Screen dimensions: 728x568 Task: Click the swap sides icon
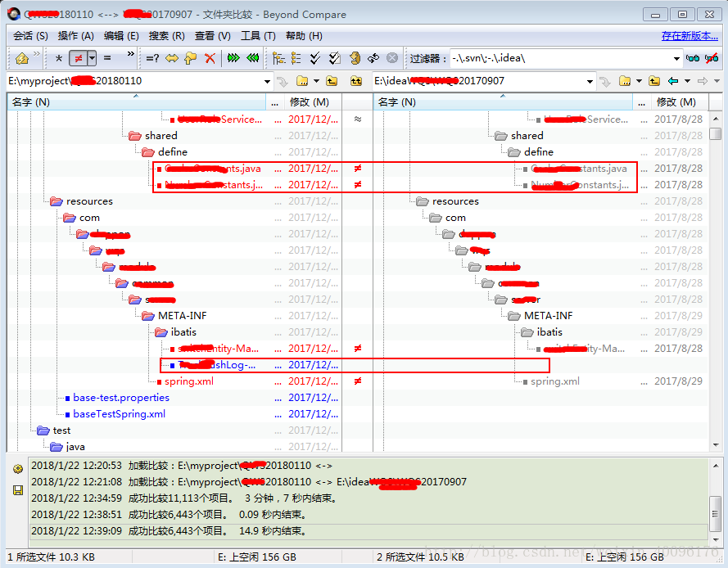[373, 58]
